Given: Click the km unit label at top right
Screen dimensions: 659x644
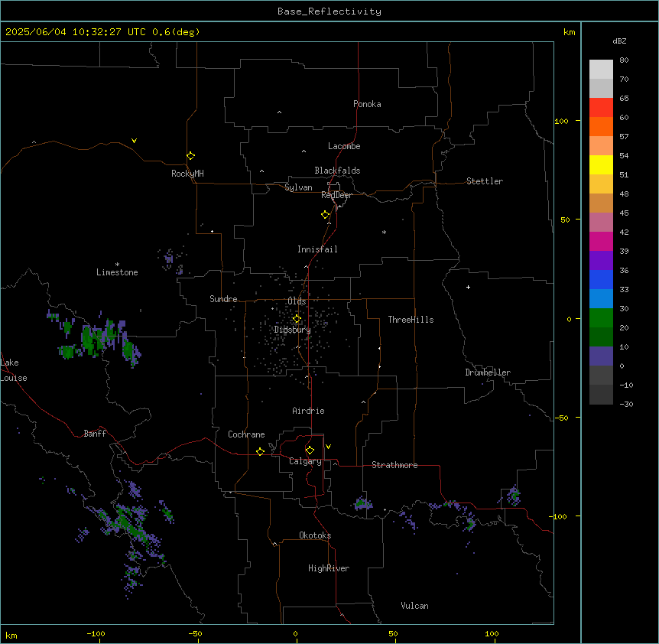Looking at the screenshot, I should (569, 32).
